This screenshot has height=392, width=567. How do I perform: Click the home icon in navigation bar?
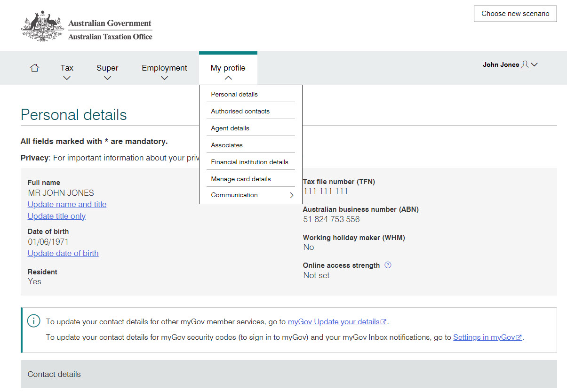coord(34,68)
